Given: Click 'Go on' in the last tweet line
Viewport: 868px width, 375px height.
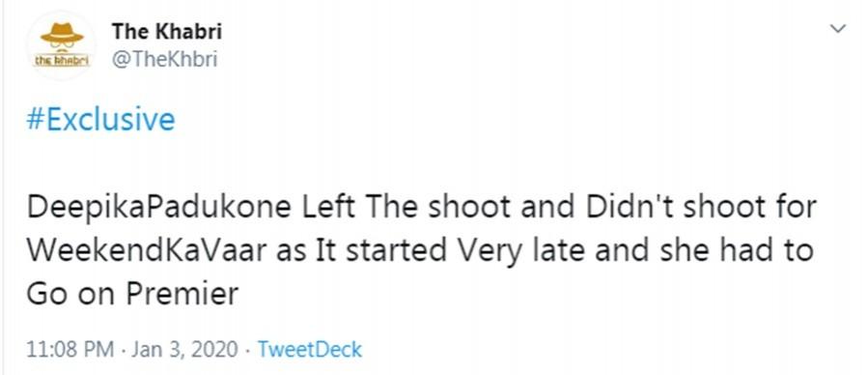Looking at the screenshot, I should pyautogui.click(x=72, y=294).
